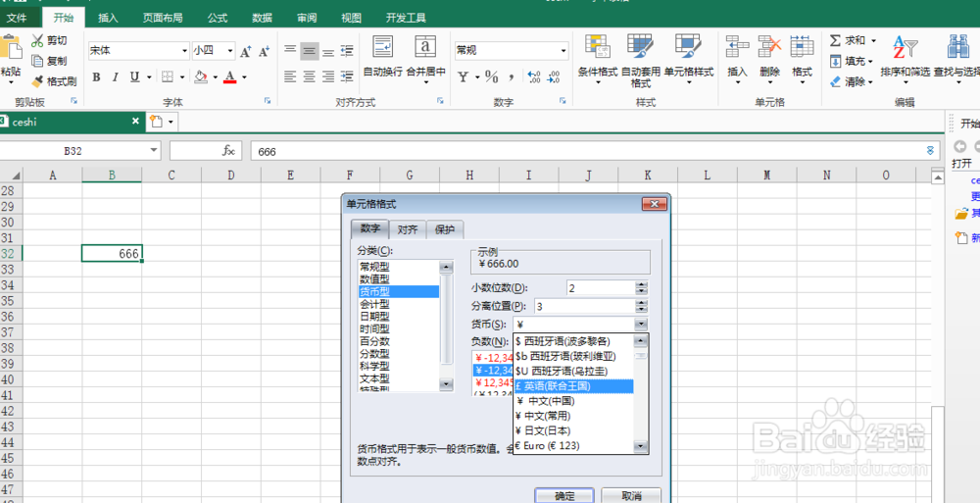Apply red font color
This screenshot has width=980, height=503.
[230, 76]
